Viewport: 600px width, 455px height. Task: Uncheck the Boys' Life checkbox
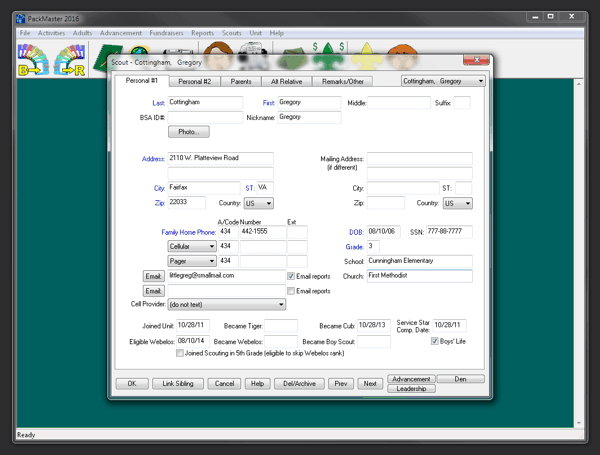click(x=435, y=341)
